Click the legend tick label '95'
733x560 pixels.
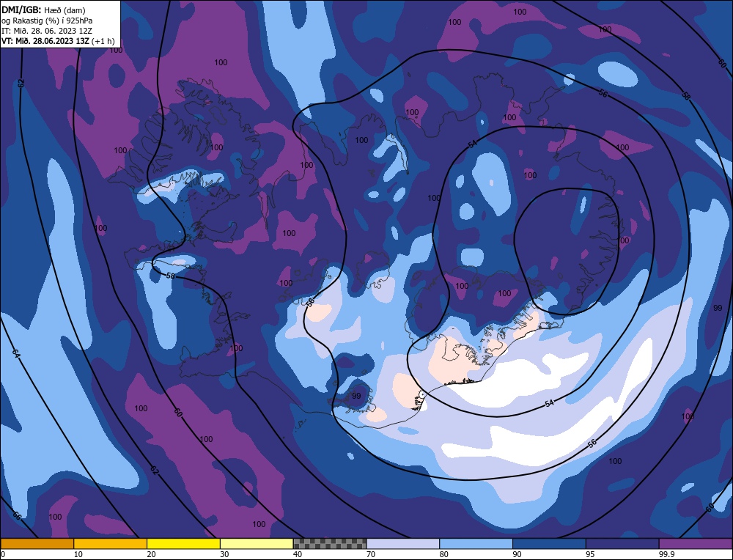point(590,554)
